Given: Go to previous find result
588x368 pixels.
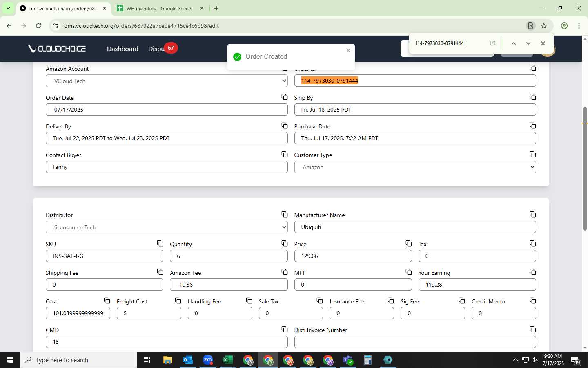Looking at the screenshot, I should 514,43.
